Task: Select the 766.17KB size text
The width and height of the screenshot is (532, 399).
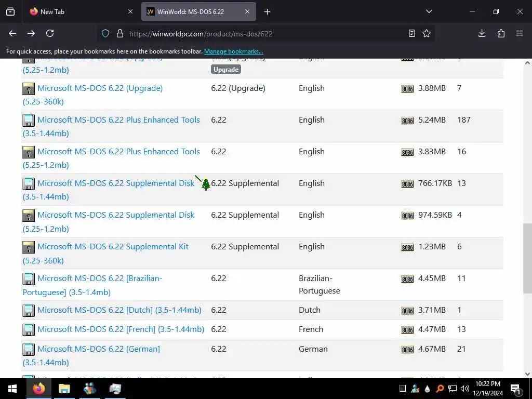Action: tap(435, 183)
